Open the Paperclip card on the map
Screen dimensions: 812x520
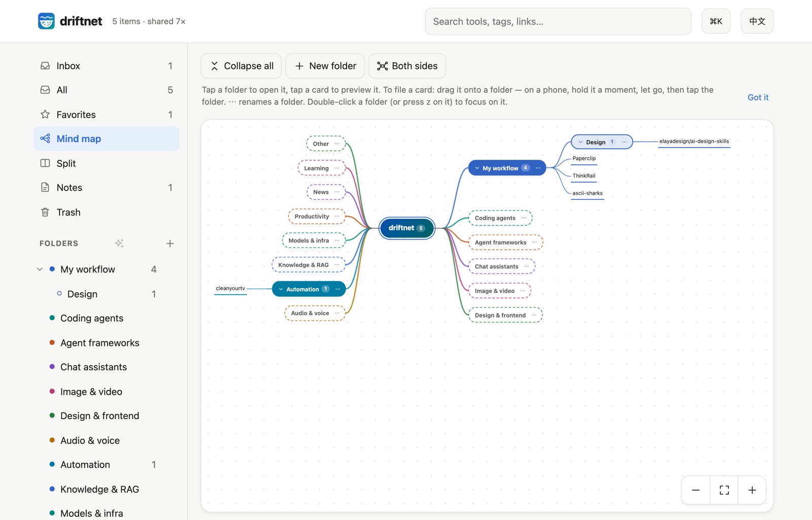[x=584, y=159]
